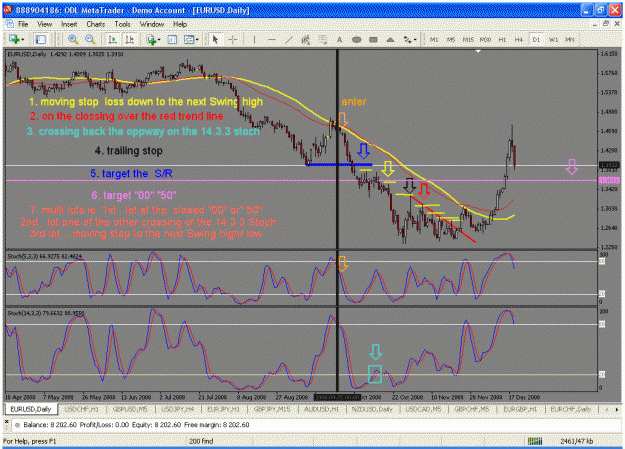Switch to H4 timeframe
Image resolution: width=625 pixels, height=449 pixels.
[519, 39]
